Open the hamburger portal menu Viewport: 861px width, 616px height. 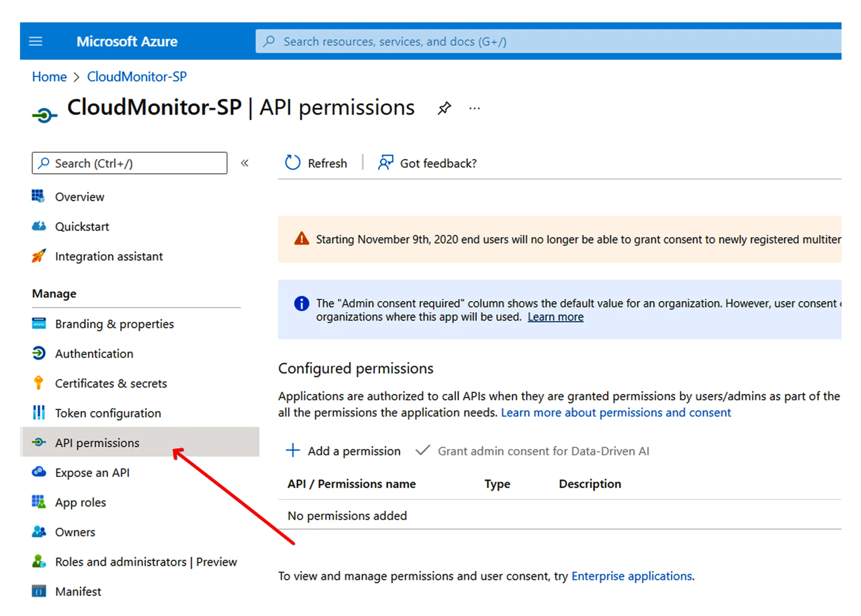pyautogui.click(x=36, y=41)
